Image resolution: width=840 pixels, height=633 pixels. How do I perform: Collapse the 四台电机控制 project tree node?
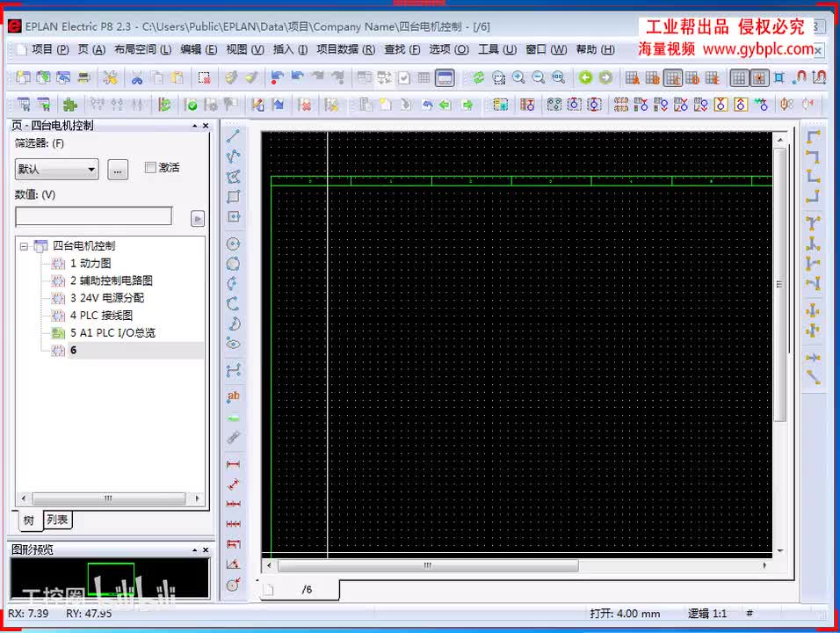24,246
